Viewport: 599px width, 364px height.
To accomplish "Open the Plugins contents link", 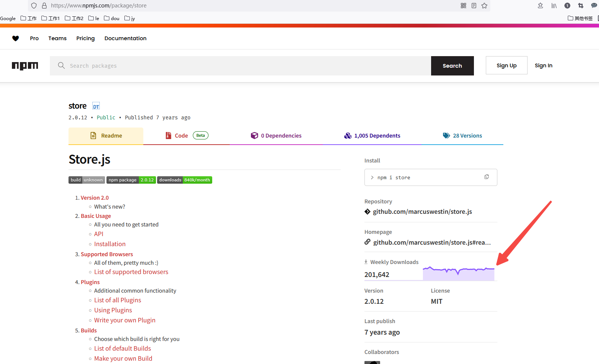I will click(90, 282).
